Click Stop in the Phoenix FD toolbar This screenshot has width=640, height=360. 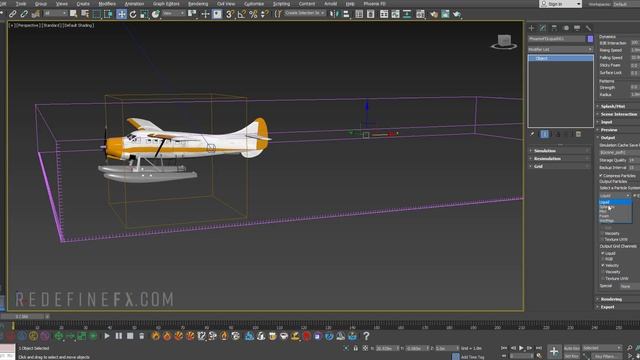pyautogui.click(x=130, y=336)
